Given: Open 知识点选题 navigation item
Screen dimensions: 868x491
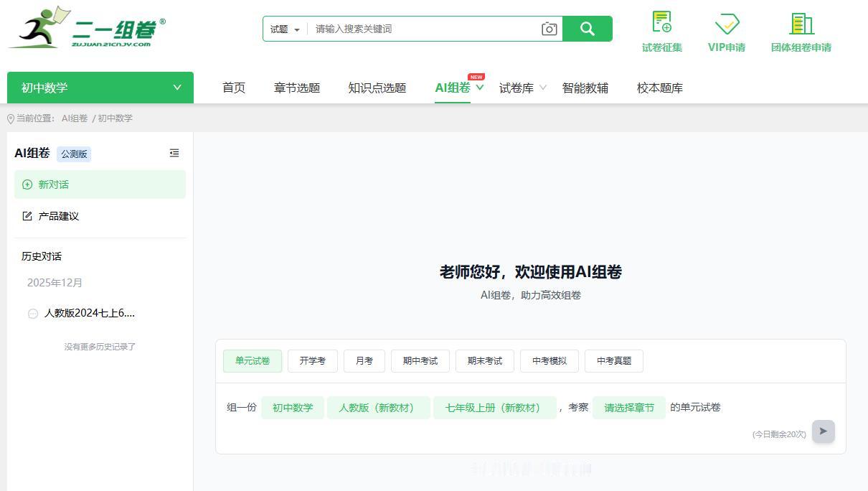Looking at the screenshot, I should click(377, 88).
